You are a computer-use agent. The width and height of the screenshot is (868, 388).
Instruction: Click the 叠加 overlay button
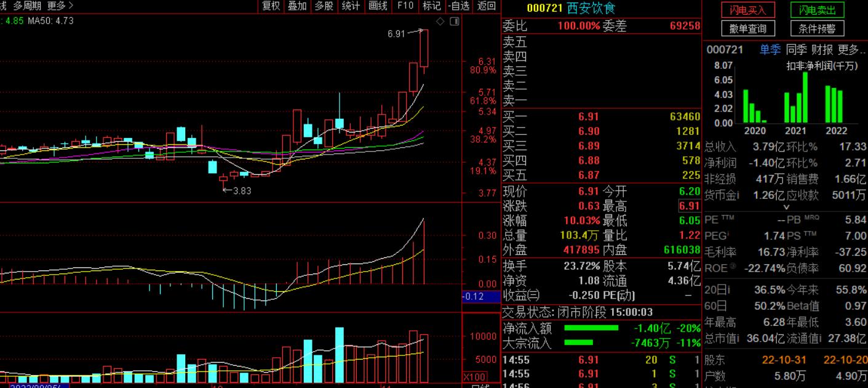click(297, 6)
